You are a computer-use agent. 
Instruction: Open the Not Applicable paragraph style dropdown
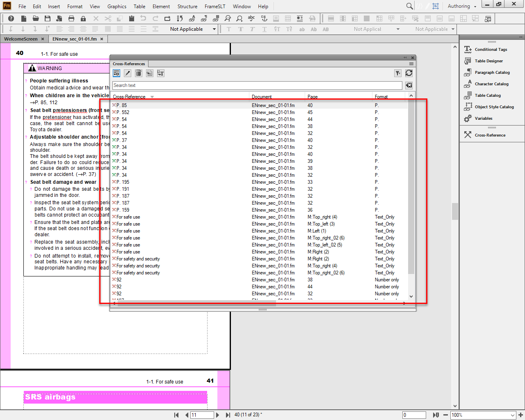point(192,29)
